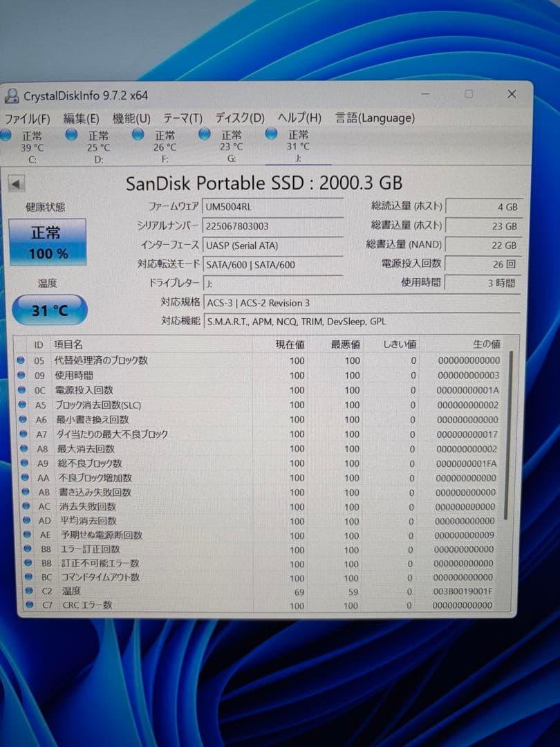Image resolution: width=560 pixels, height=747 pixels.
Task: Click the 正常 100% health status panel
Action: tap(47, 243)
